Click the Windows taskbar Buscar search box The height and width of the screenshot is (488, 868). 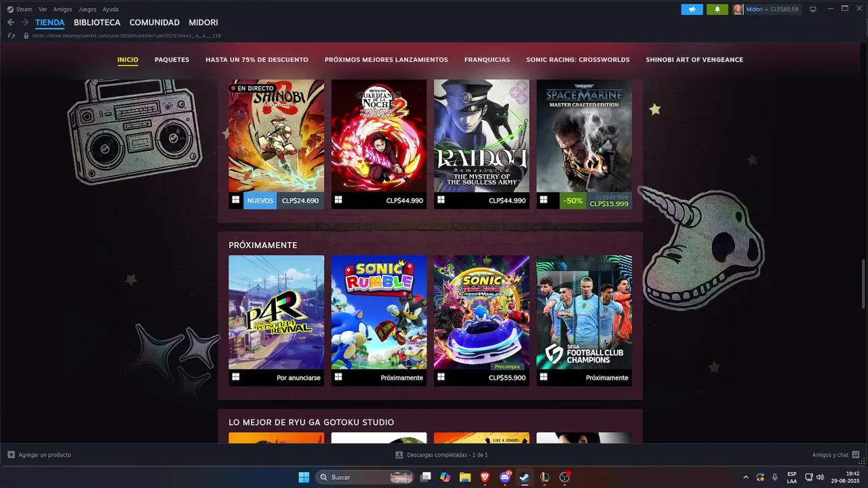tap(365, 477)
